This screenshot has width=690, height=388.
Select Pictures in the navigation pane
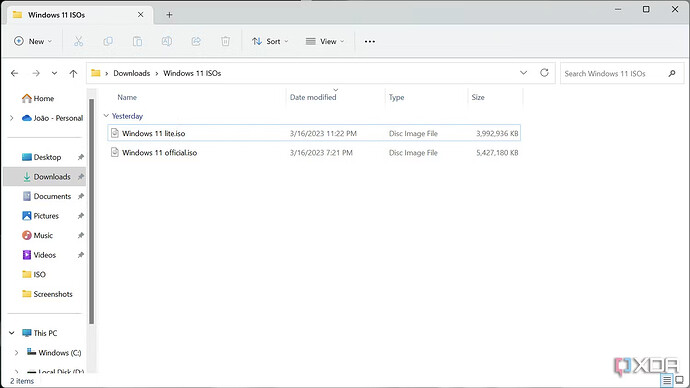click(x=40, y=216)
